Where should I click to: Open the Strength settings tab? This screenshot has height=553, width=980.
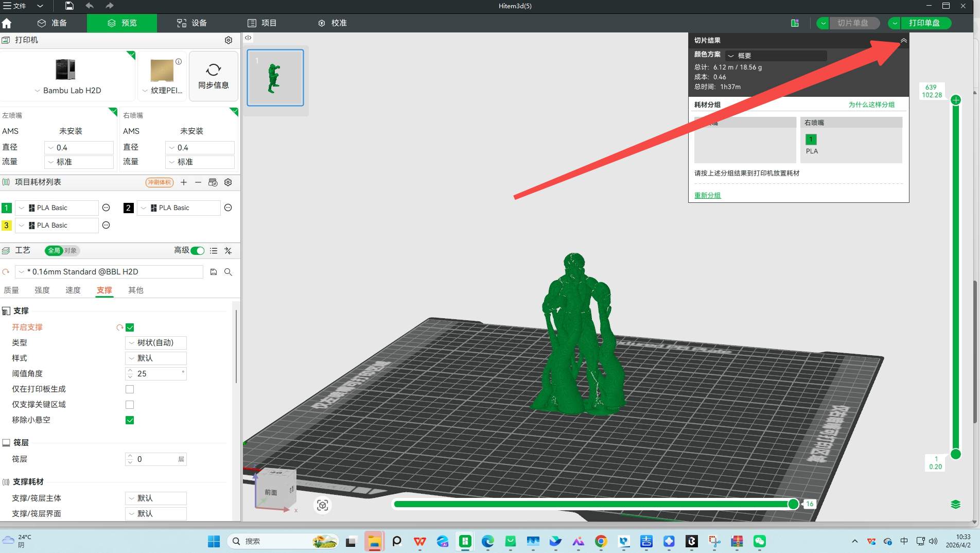[42, 290]
